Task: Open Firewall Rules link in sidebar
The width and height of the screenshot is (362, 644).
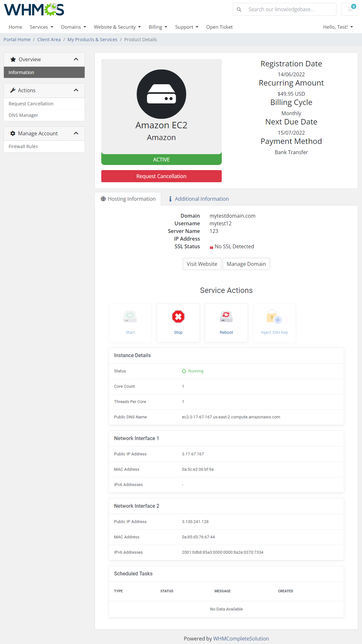Action: click(44, 146)
